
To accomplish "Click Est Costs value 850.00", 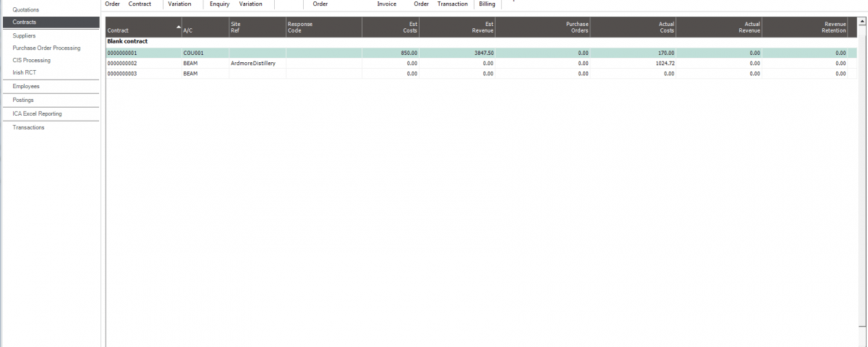I will tap(409, 53).
